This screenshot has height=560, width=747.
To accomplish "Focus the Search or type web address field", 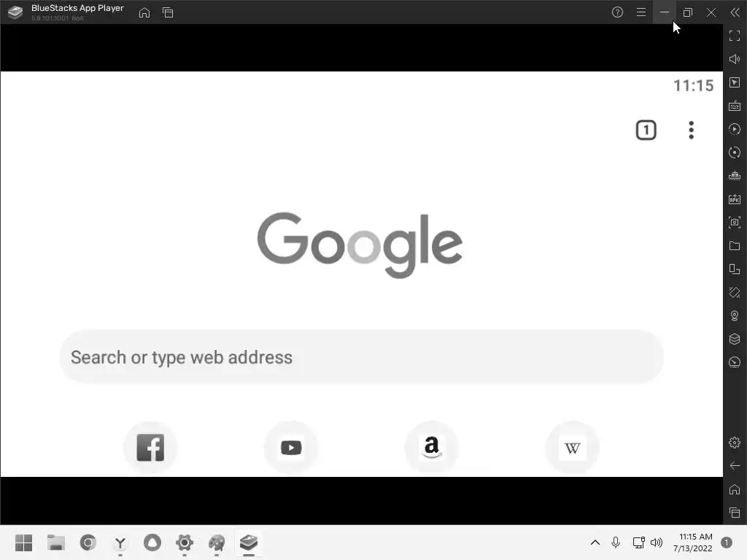I will click(362, 357).
